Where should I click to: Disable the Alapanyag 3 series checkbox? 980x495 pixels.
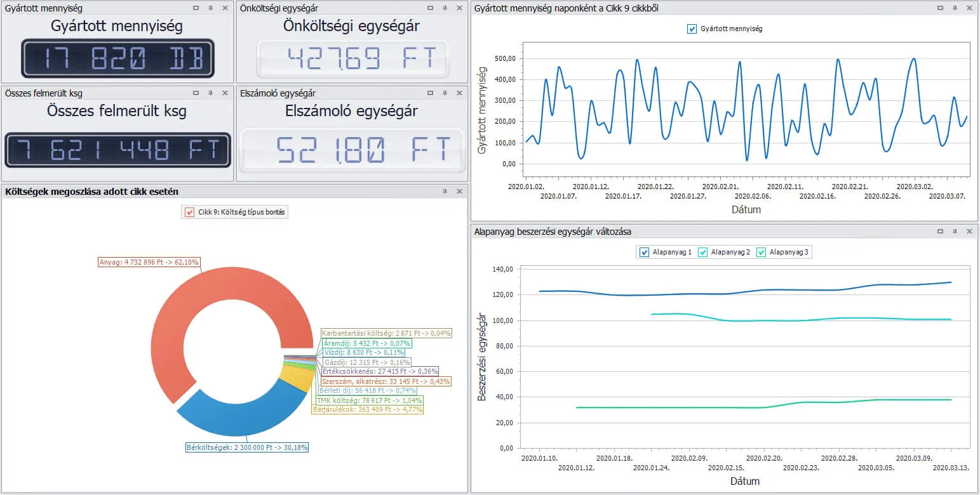click(761, 253)
